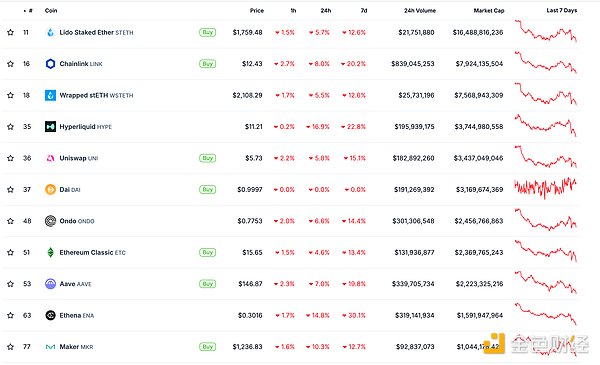Open the Dai 7-day sparkline chart
Viewport: 600px width, 365px height.
click(545, 188)
